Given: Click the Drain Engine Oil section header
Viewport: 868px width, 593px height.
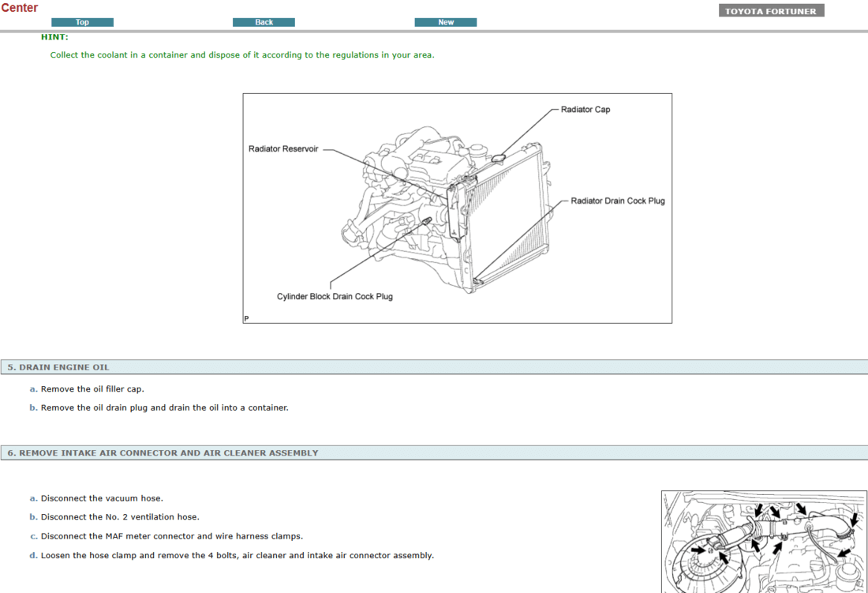Looking at the screenshot, I should pyautogui.click(x=58, y=367).
